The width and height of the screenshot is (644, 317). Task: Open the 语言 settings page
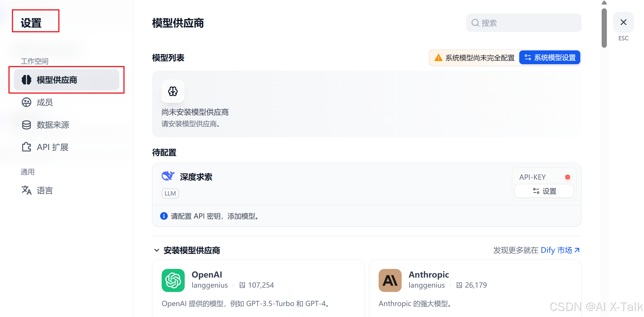click(x=45, y=190)
